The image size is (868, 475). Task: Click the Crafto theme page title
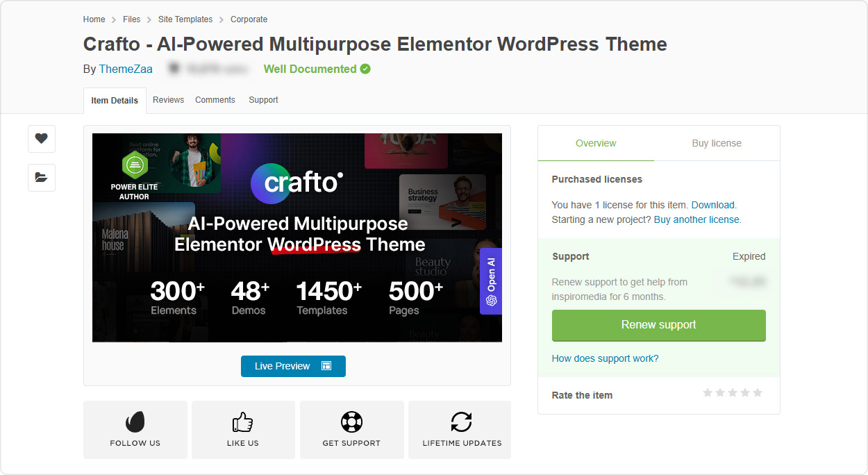[375, 44]
